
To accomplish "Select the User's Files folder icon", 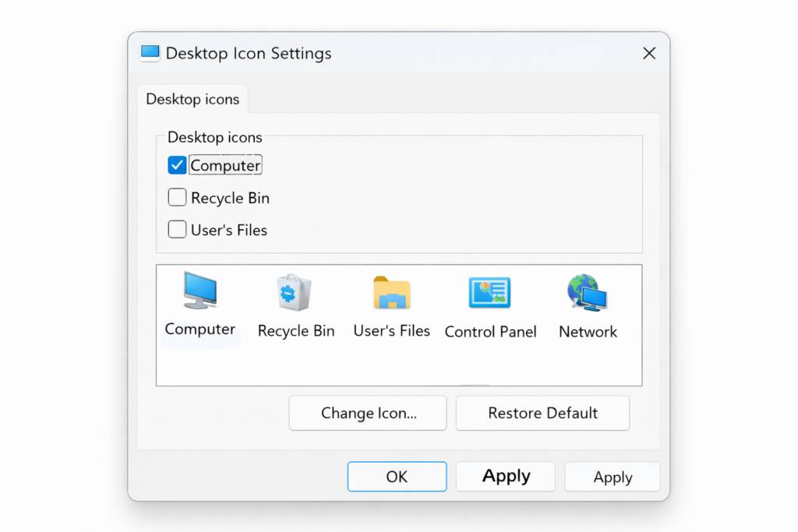I will pyautogui.click(x=392, y=293).
